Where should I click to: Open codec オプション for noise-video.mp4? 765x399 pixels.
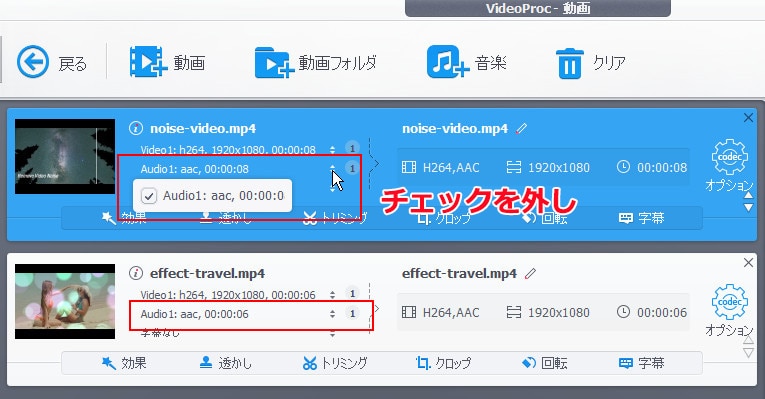point(729,165)
